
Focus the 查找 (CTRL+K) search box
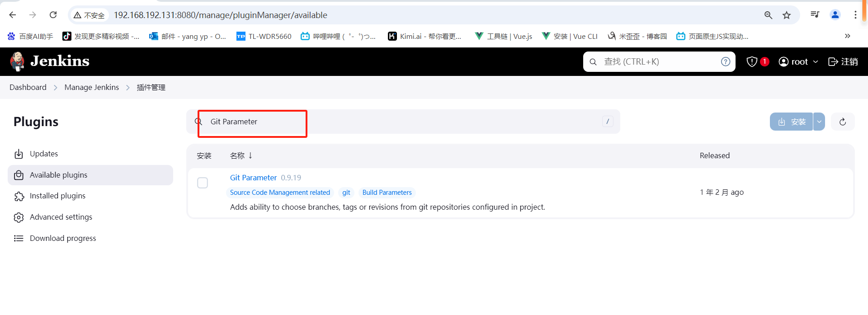[x=659, y=61]
